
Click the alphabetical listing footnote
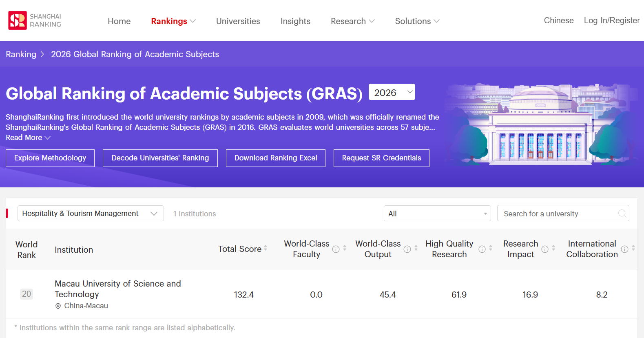pyautogui.click(x=125, y=328)
